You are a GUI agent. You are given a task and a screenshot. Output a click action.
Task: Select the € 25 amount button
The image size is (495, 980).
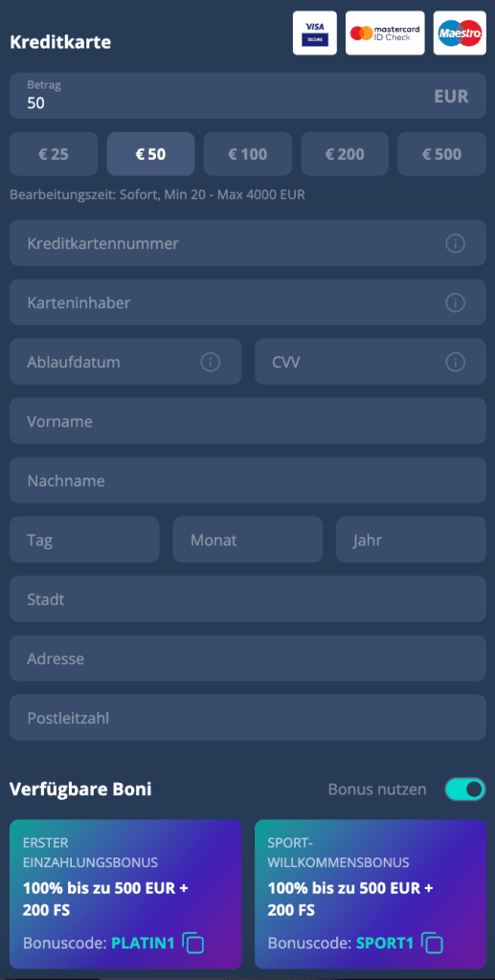(x=54, y=154)
